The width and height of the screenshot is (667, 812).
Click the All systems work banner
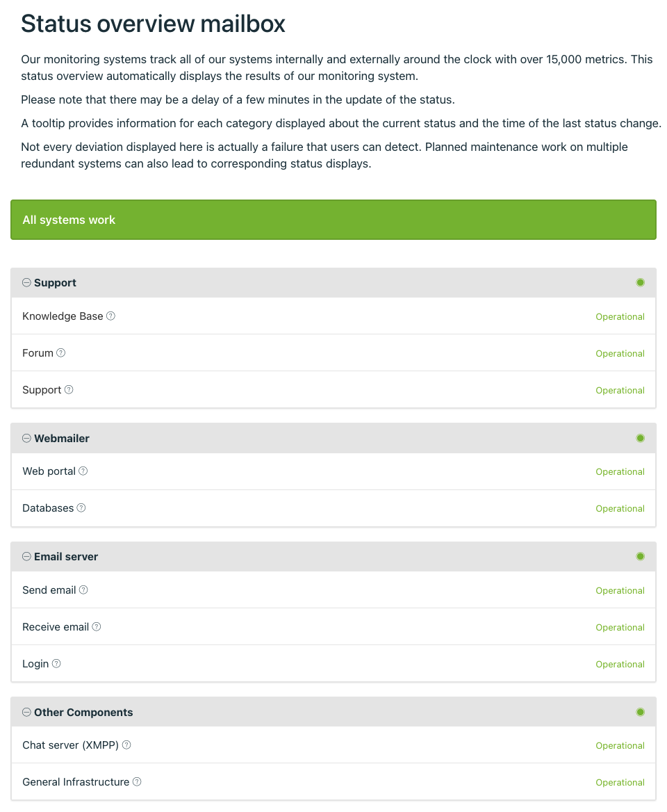[333, 220]
